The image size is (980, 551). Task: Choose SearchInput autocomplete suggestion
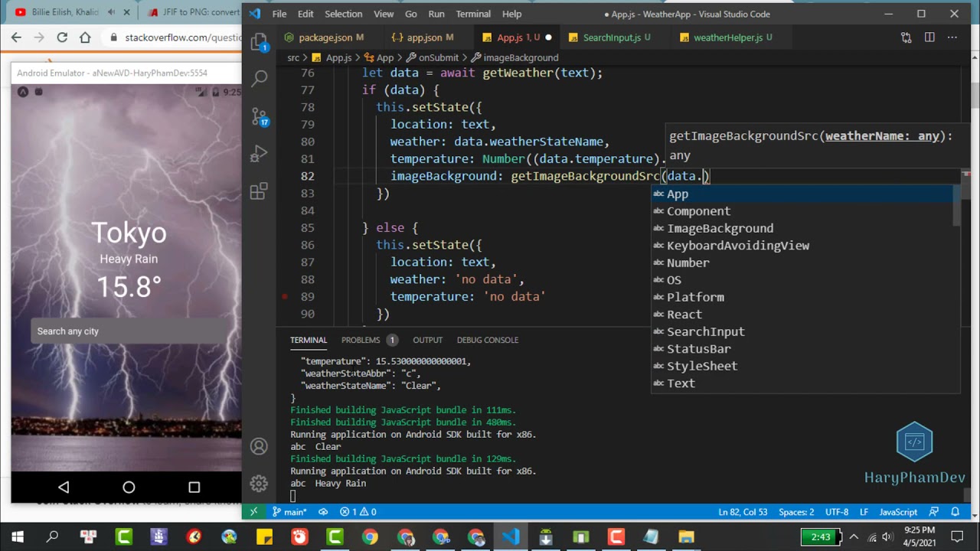802,331
